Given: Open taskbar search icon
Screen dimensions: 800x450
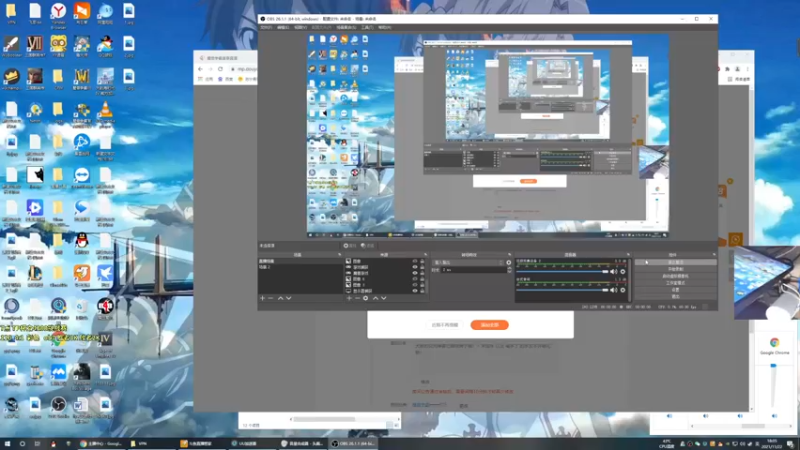Looking at the screenshot, I should 22,444.
